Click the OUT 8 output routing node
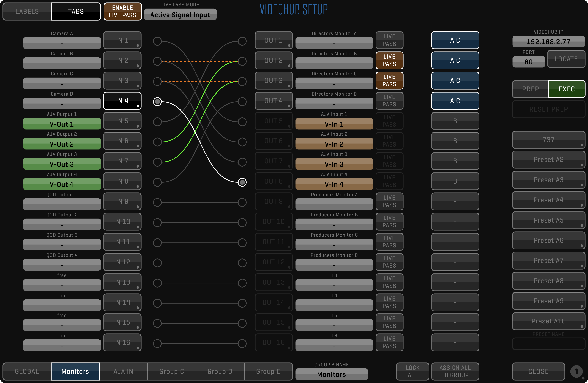This screenshot has height=383, width=588. (242, 182)
